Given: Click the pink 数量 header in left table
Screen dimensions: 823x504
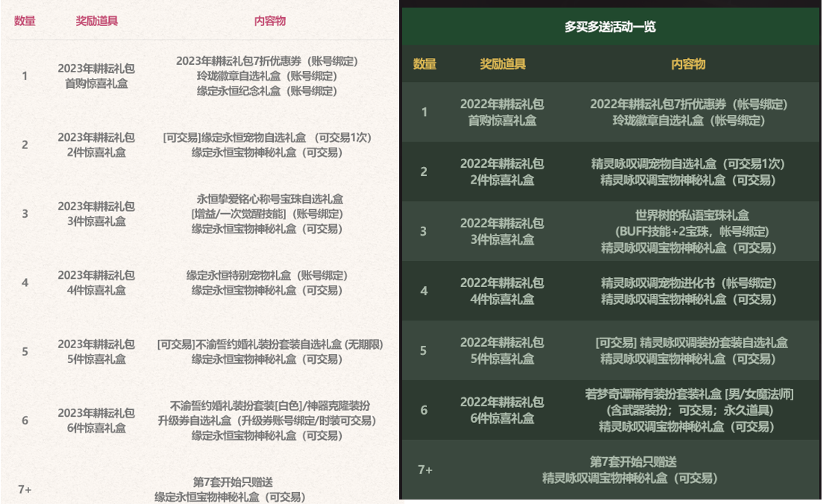Looking at the screenshot, I should [25, 21].
